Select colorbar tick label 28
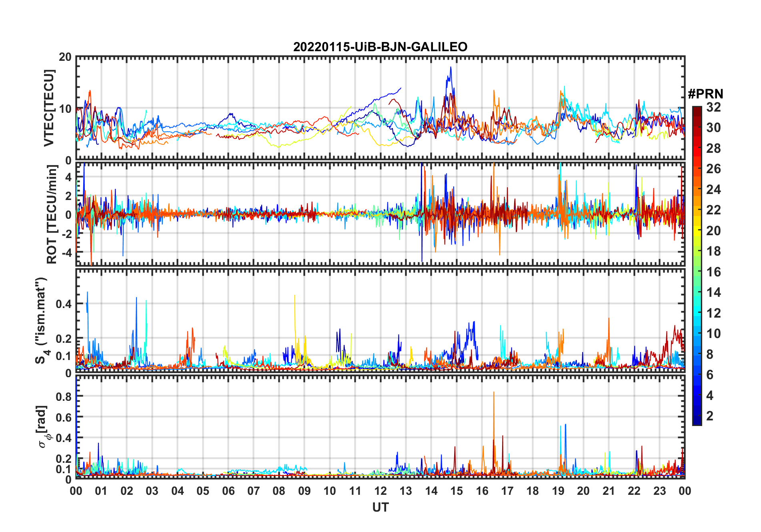This screenshot has height=532, width=761. coord(713,148)
